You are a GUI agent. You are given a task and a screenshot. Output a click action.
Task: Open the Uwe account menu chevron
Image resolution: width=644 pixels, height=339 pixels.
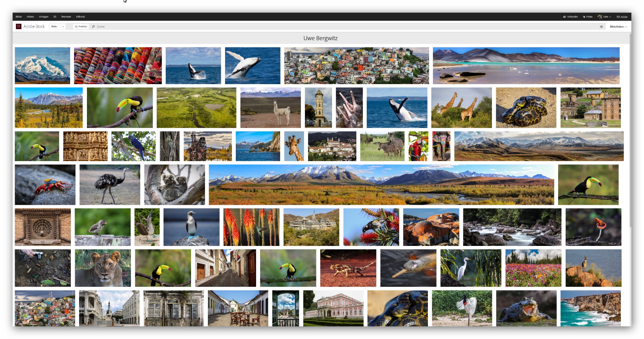pos(610,16)
